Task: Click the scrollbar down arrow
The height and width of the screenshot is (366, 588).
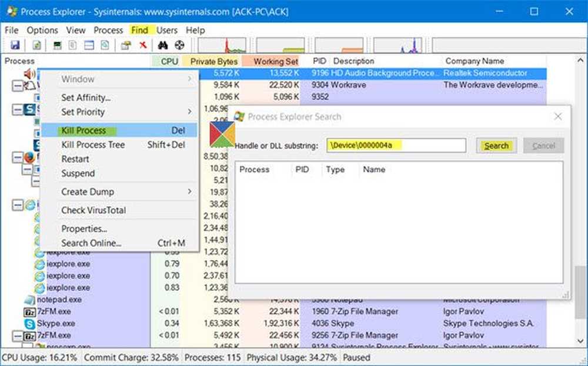Action: click(580, 341)
